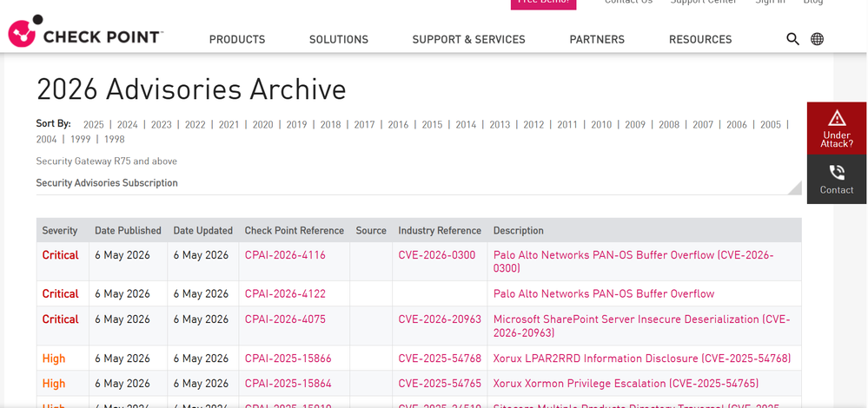
Task: Click the Date Updated column header
Action: pyautogui.click(x=202, y=231)
